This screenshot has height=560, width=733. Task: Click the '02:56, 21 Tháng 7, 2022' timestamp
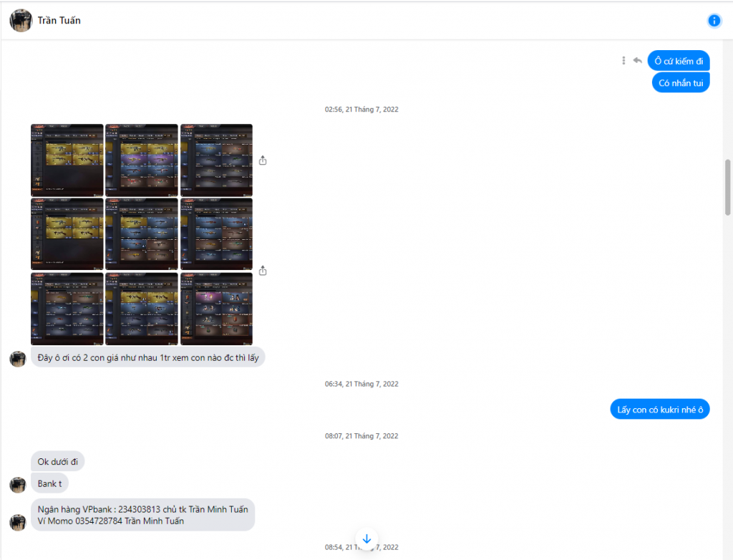coord(361,109)
